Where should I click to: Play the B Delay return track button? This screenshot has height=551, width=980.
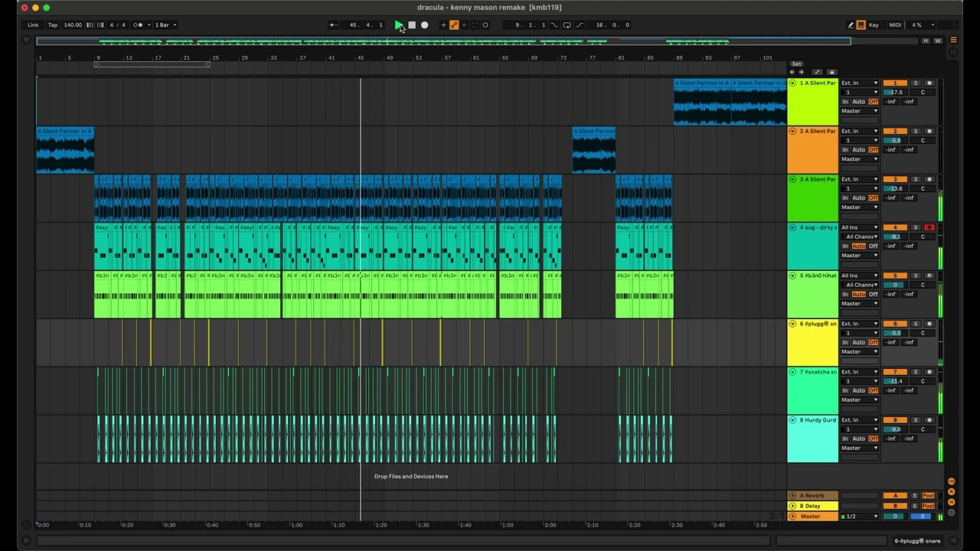tap(792, 506)
